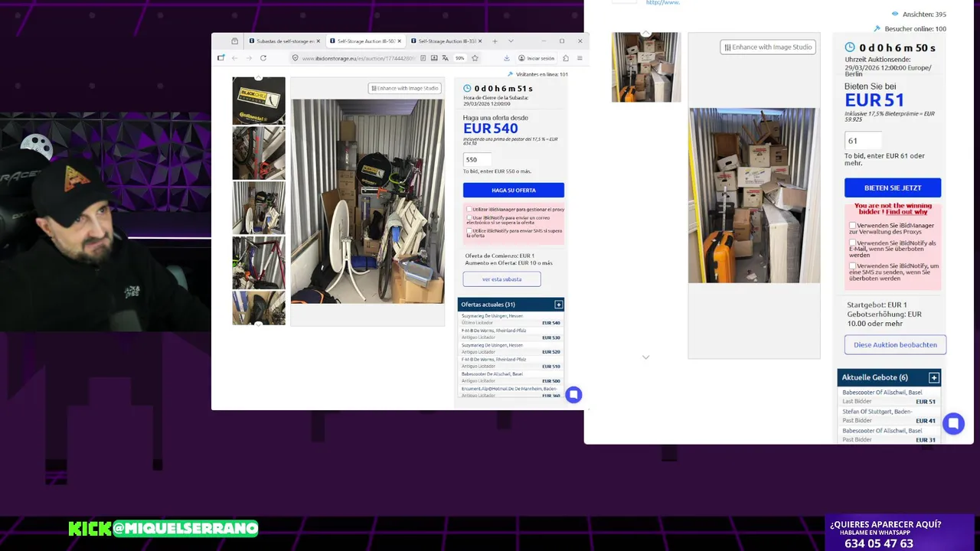Select the Black Chili Continental thumbnail
This screenshot has height=551, width=980.
click(x=259, y=100)
